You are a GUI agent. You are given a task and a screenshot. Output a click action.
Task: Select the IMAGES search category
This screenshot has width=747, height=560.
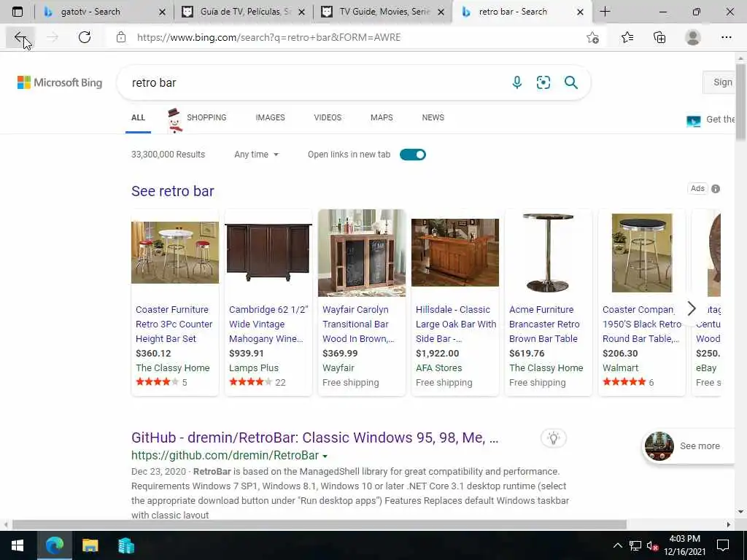coord(270,117)
